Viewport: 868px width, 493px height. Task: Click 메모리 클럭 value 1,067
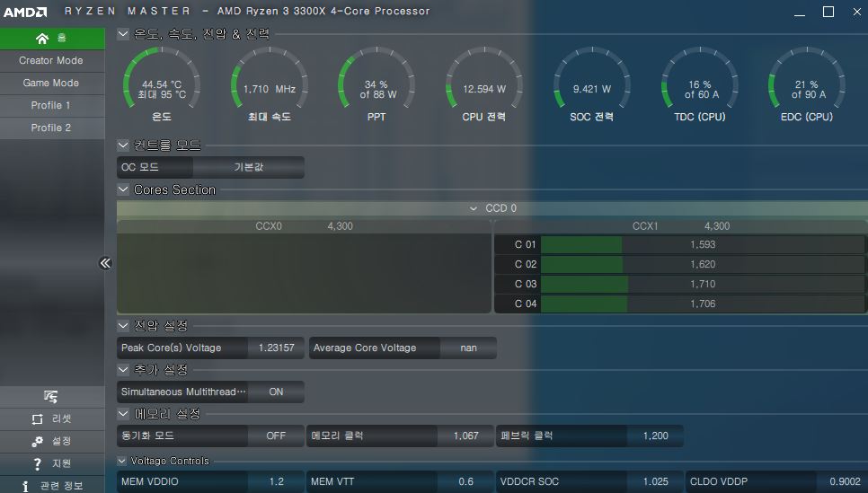[465, 436]
